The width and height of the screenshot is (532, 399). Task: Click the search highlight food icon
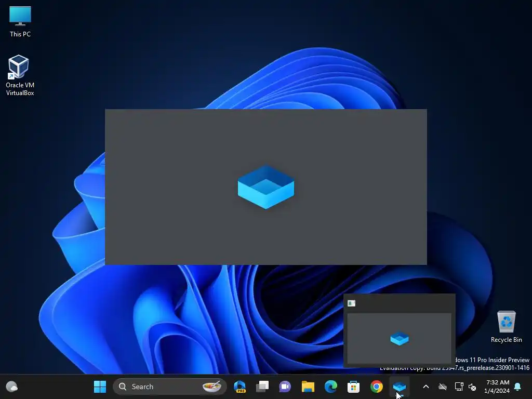pos(212,387)
